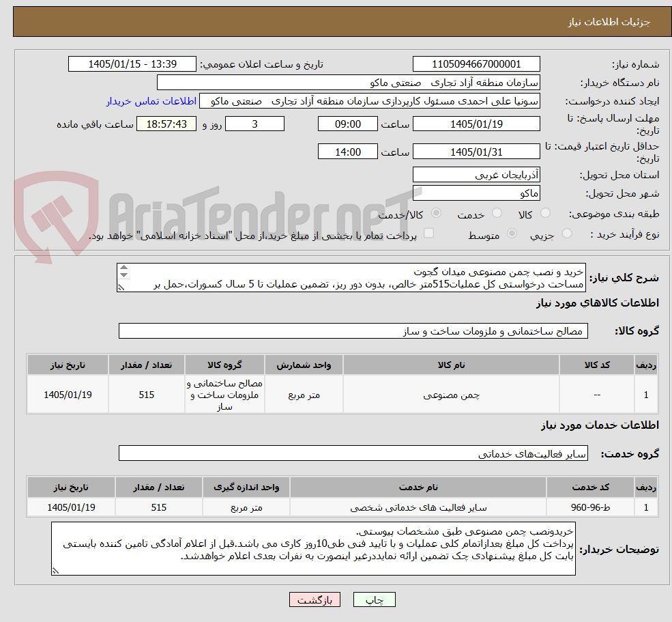
Task: Click the general description text area
Action: pos(351,277)
